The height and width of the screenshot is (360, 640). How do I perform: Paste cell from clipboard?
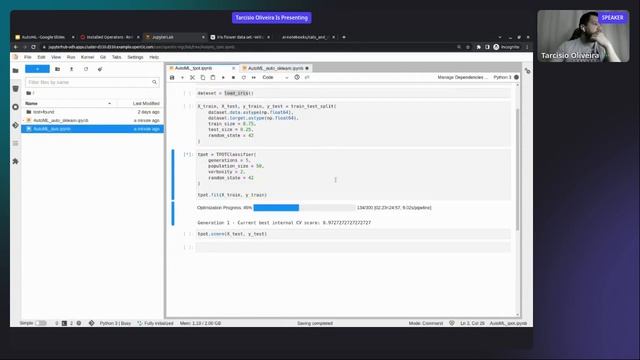point(213,77)
